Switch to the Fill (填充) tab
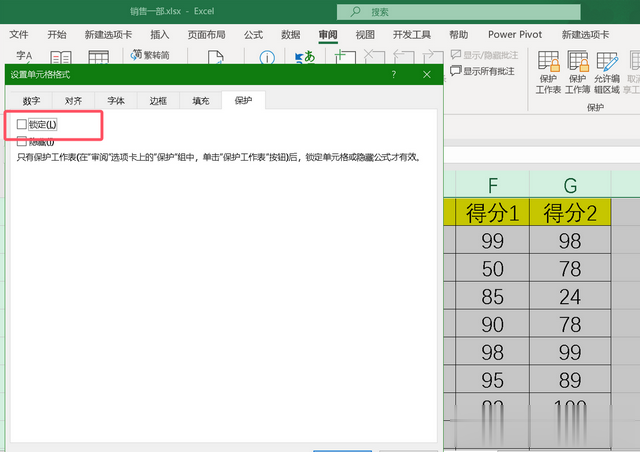The image size is (640, 452). click(200, 101)
